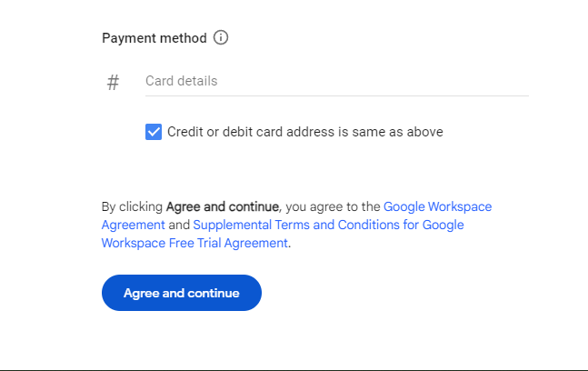Screen dimensions: 588x371
Task: Click the white checkmark in blue box
Action: (x=154, y=132)
